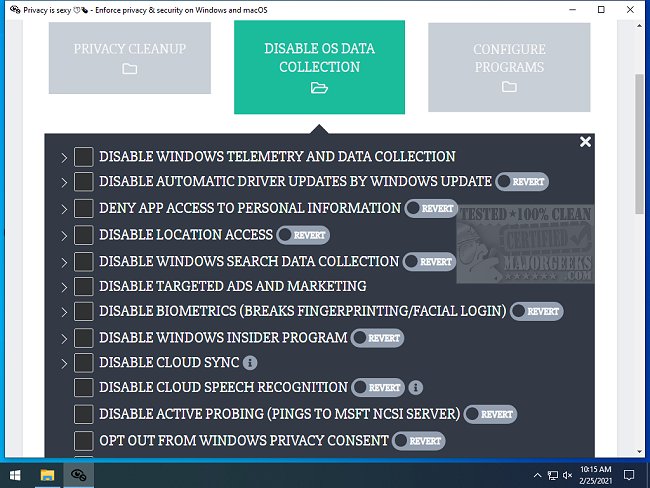Screen dimensions: 650x488
Task: Expand the Disable Biometrics row
Action: (64, 312)
